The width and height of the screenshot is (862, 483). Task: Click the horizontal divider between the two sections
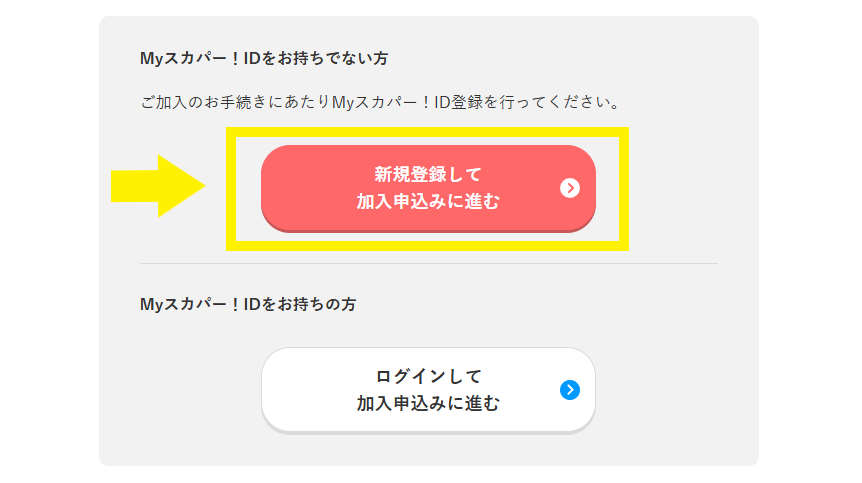point(429,263)
